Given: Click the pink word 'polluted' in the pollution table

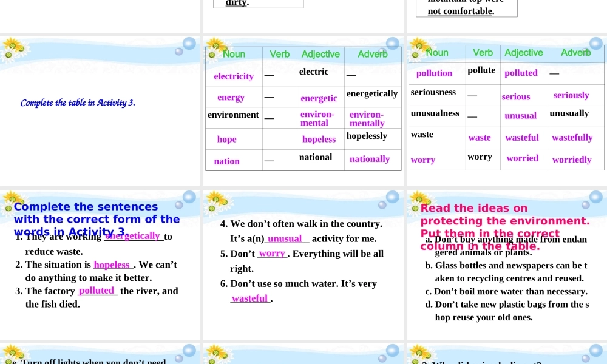Looking at the screenshot, I should coord(521,73).
